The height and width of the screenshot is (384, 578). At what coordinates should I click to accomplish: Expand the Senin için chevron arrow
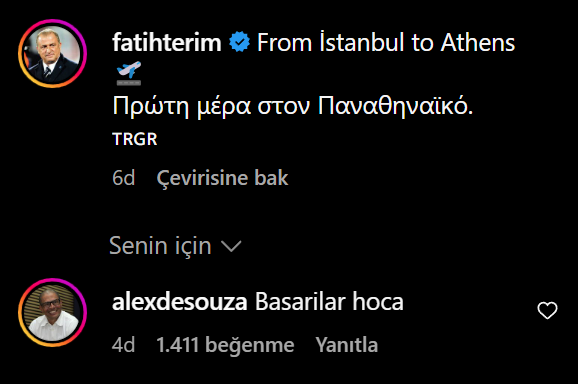click(x=231, y=246)
